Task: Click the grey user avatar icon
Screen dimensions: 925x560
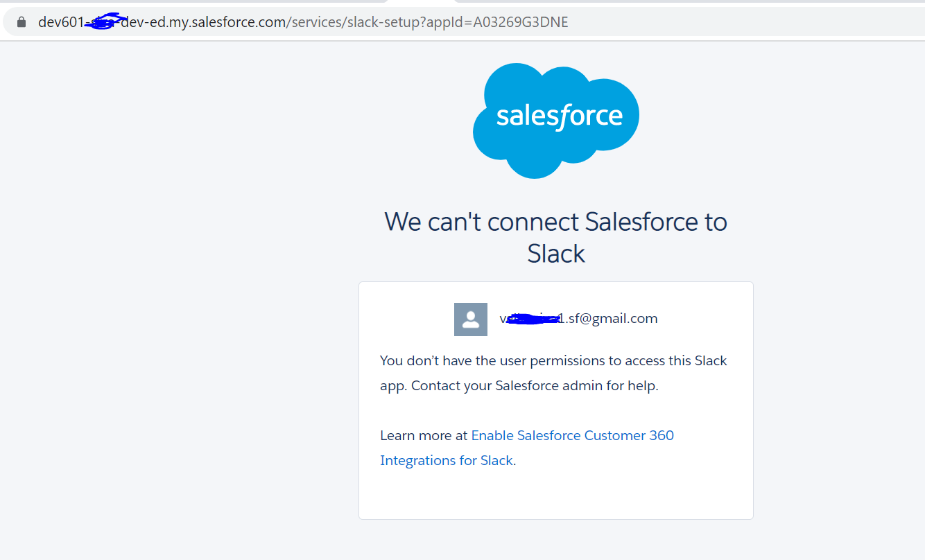Action: tap(470, 319)
